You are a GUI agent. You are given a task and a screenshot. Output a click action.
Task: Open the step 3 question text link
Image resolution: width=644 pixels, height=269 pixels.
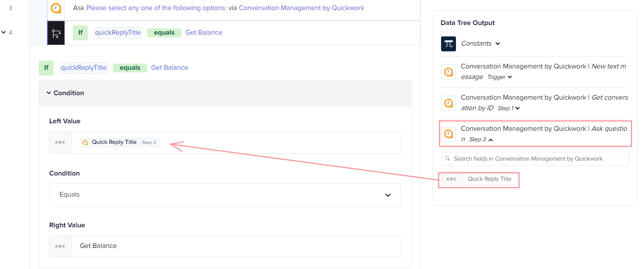click(156, 8)
